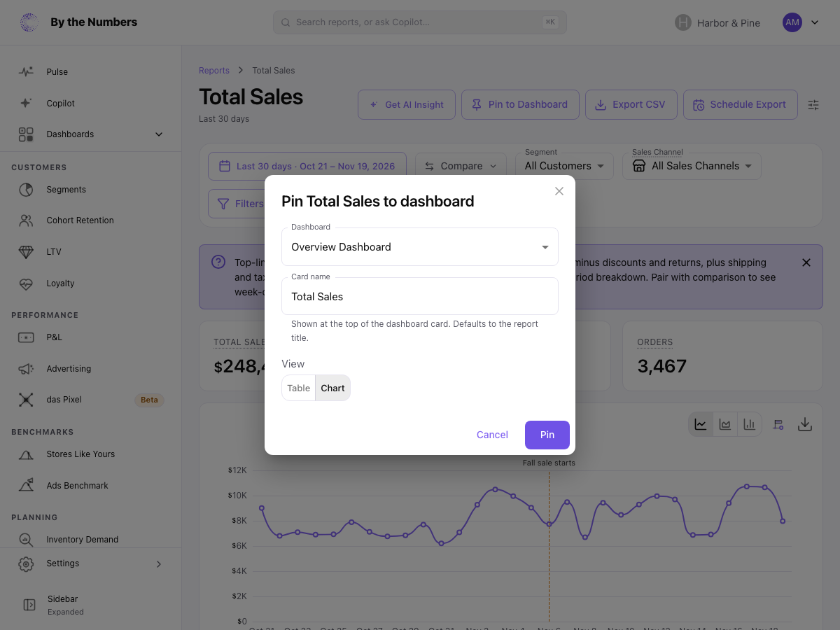Edit the Card name field

tap(420, 297)
